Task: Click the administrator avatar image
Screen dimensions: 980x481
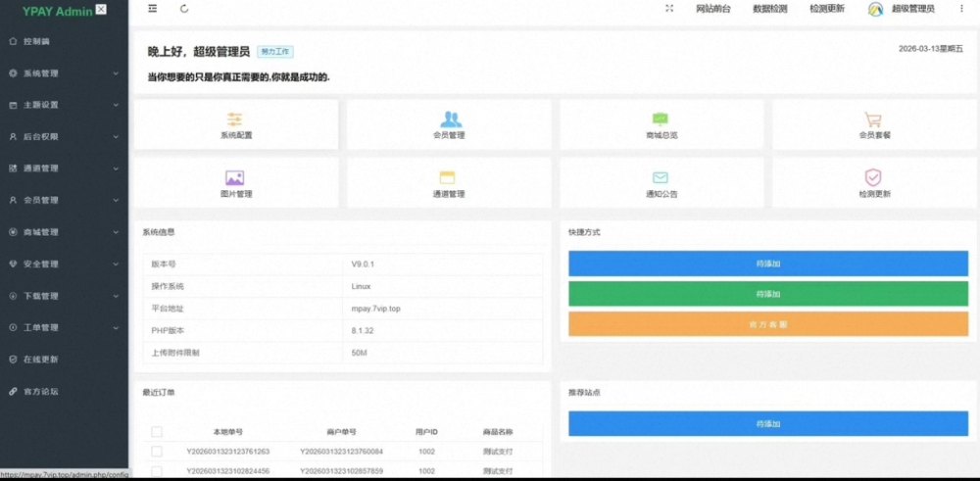Action: (x=875, y=10)
